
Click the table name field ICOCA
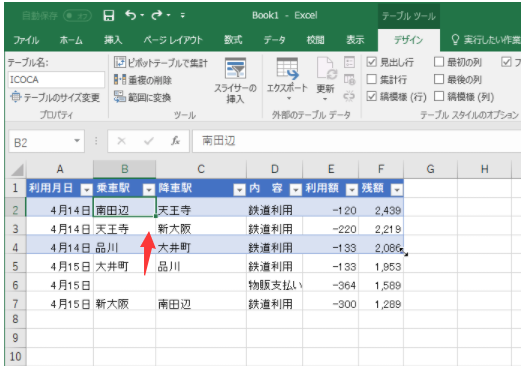(56, 80)
